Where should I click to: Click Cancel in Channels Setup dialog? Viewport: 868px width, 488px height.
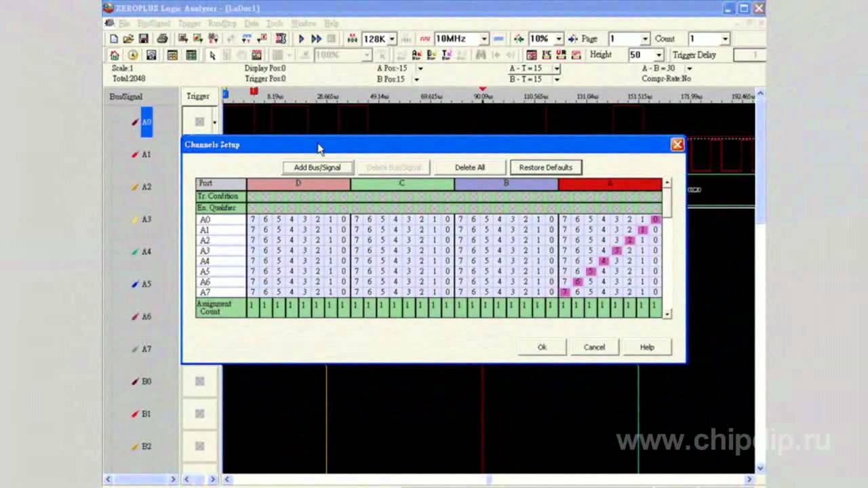(594, 347)
